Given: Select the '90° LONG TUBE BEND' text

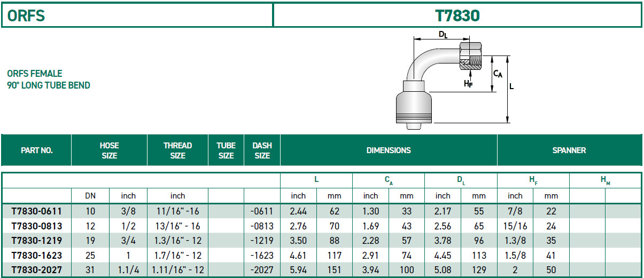Looking at the screenshot, I should coord(49,85).
